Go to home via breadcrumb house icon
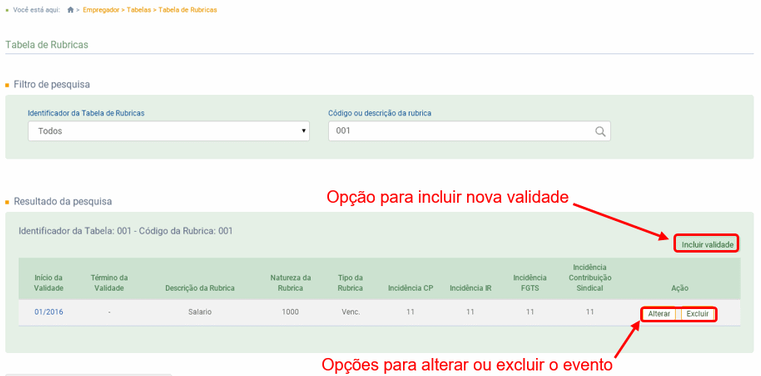The height and width of the screenshot is (376, 761). 70,10
